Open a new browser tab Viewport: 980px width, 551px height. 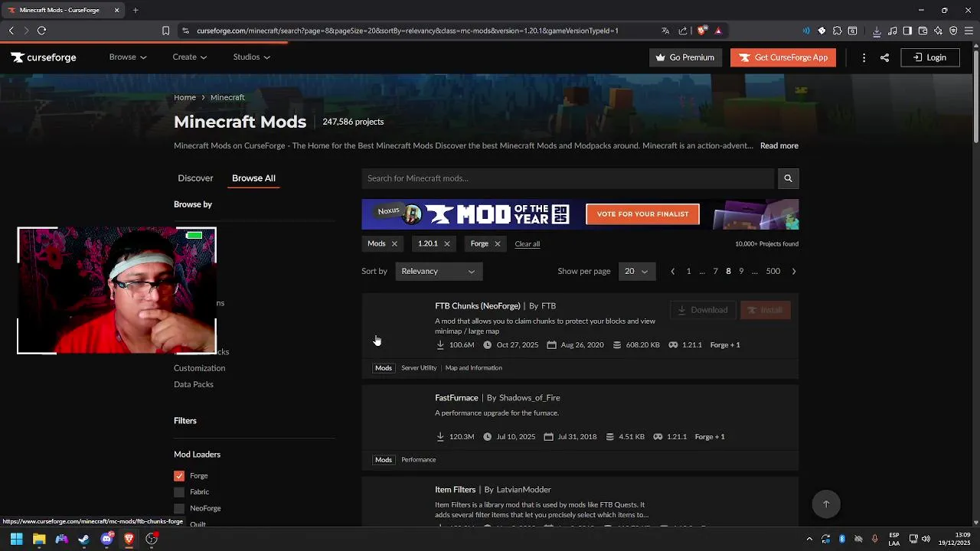click(136, 10)
